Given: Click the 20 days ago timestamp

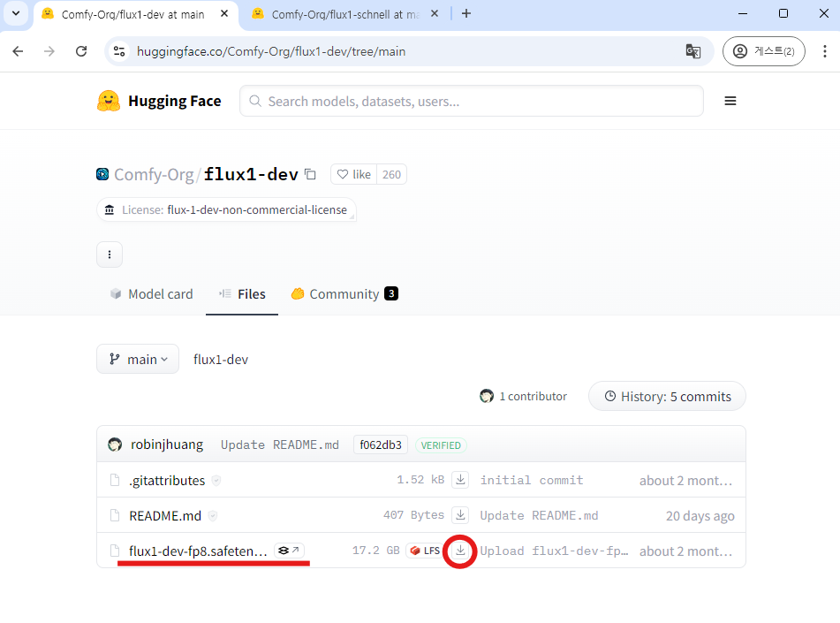Looking at the screenshot, I should 700,516.
